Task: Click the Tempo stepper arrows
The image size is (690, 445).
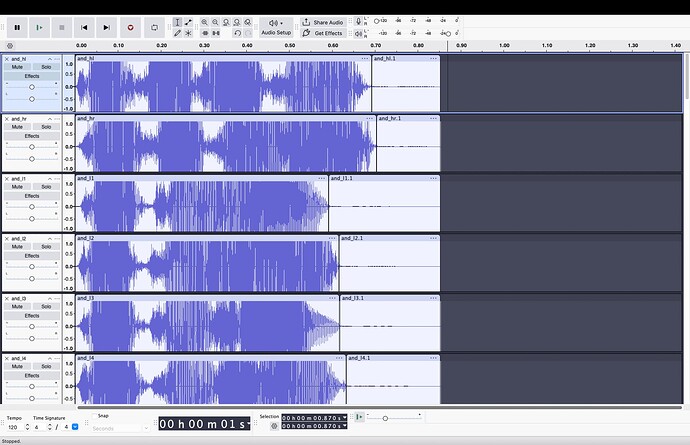Action: [27, 427]
